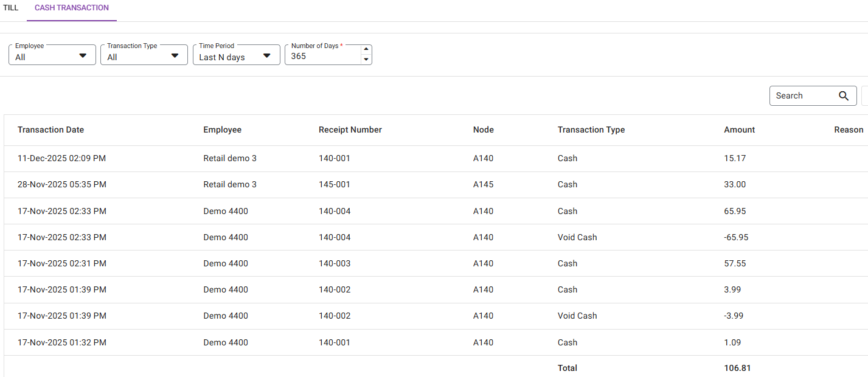
Task: Increase Number of Days with up arrow
Action: (366, 50)
